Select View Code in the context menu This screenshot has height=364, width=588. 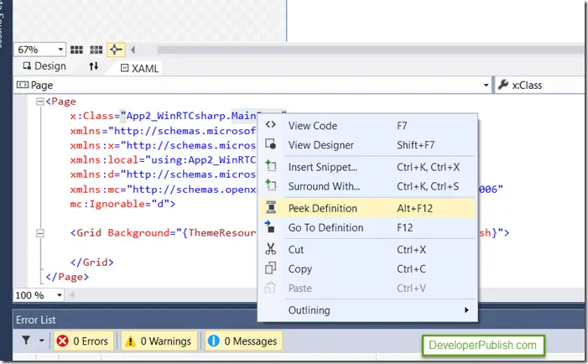(x=367, y=126)
